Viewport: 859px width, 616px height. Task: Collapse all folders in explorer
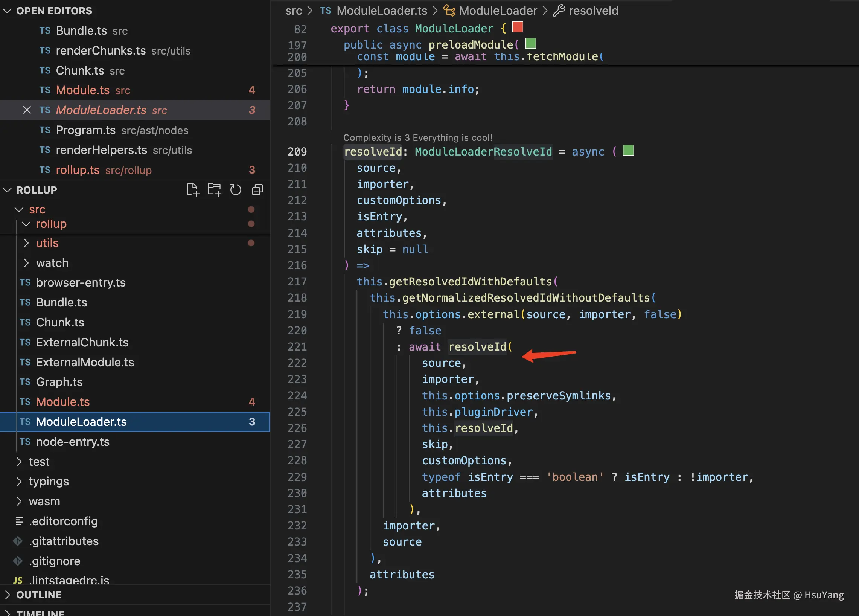pos(257,190)
